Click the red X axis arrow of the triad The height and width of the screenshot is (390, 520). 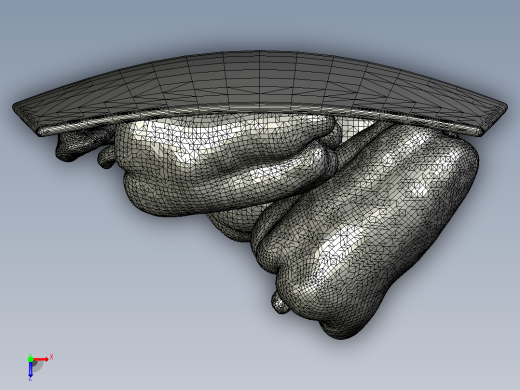(x=41, y=359)
